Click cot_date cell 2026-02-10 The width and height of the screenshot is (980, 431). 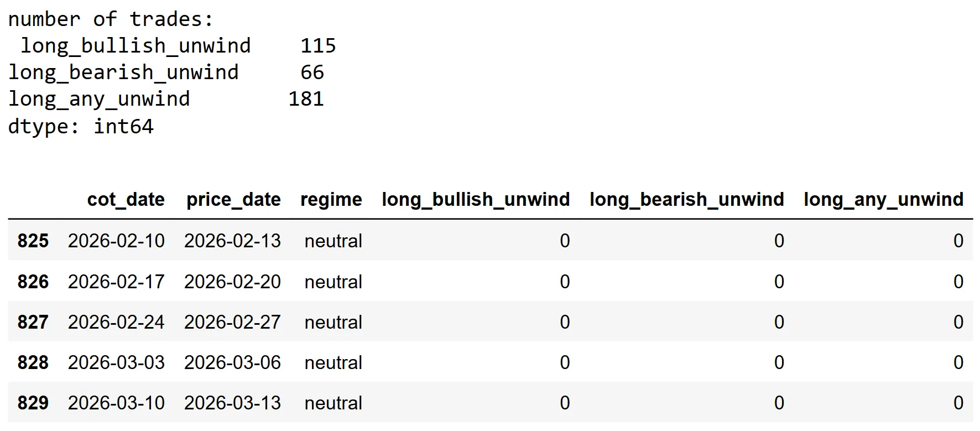(116, 241)
